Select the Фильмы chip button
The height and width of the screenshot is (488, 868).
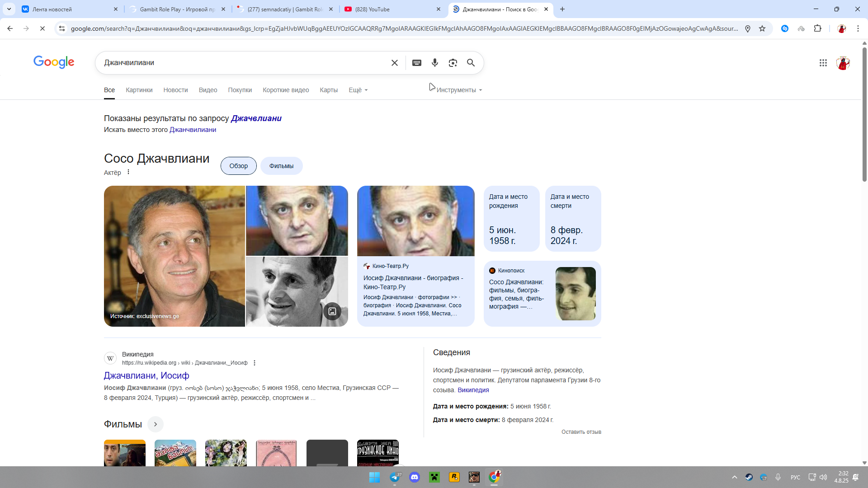tap(281, 166)
